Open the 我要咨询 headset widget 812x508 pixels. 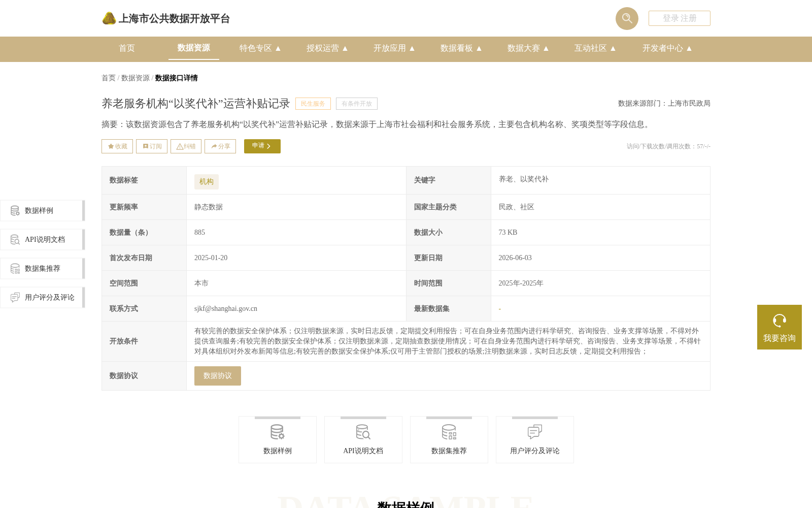click(779, 327)
